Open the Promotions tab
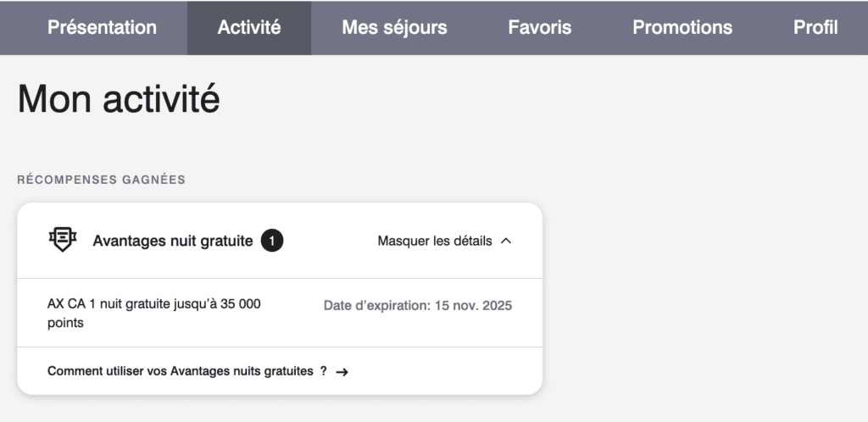 coord(682,27)
